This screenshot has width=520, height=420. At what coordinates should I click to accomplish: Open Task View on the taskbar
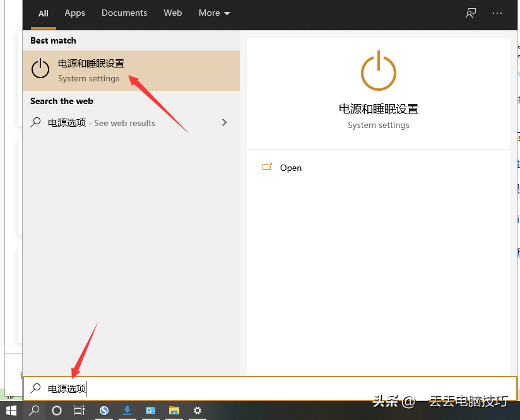[x=80, y=411]
